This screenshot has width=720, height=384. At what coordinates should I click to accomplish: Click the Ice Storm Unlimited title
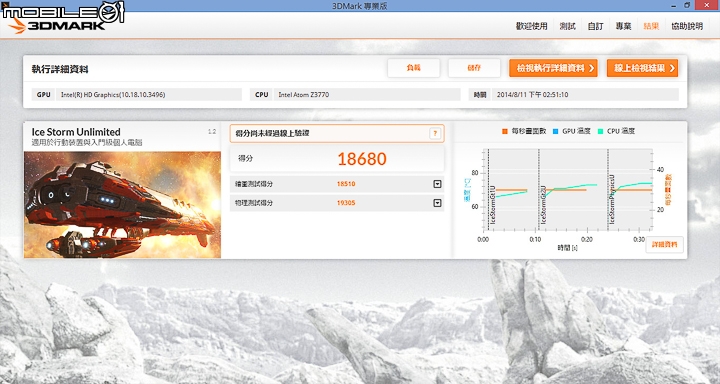[x=76, y=132]
